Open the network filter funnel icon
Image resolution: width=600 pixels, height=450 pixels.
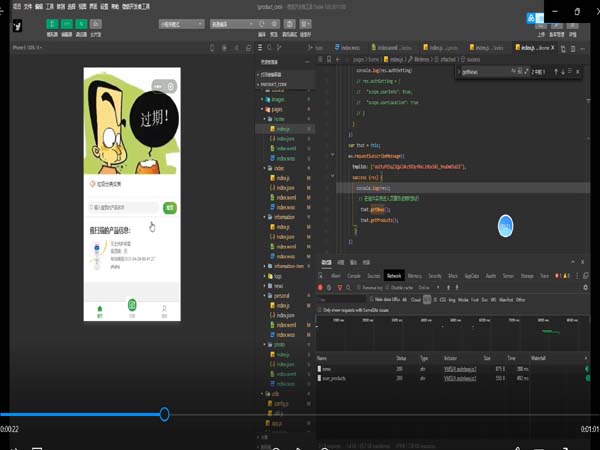(342, 286)
